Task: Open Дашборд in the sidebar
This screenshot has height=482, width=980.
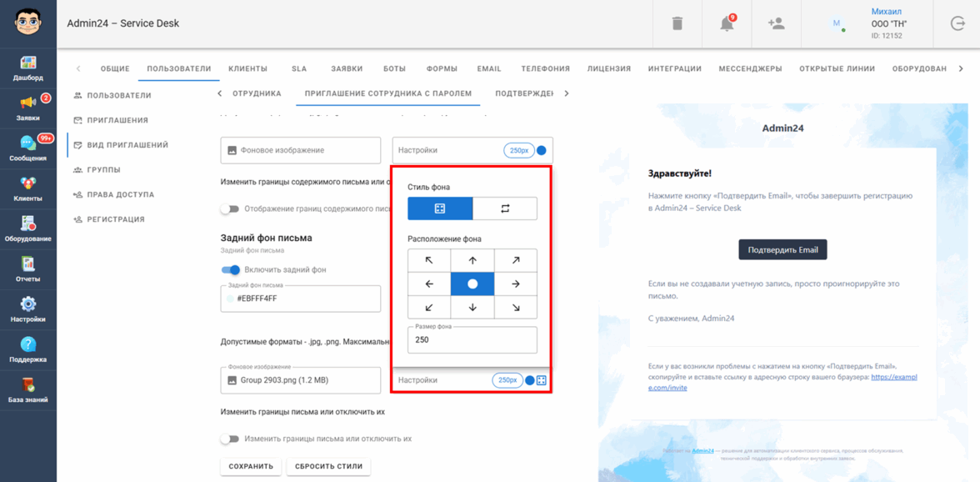Action: [27, 68]
